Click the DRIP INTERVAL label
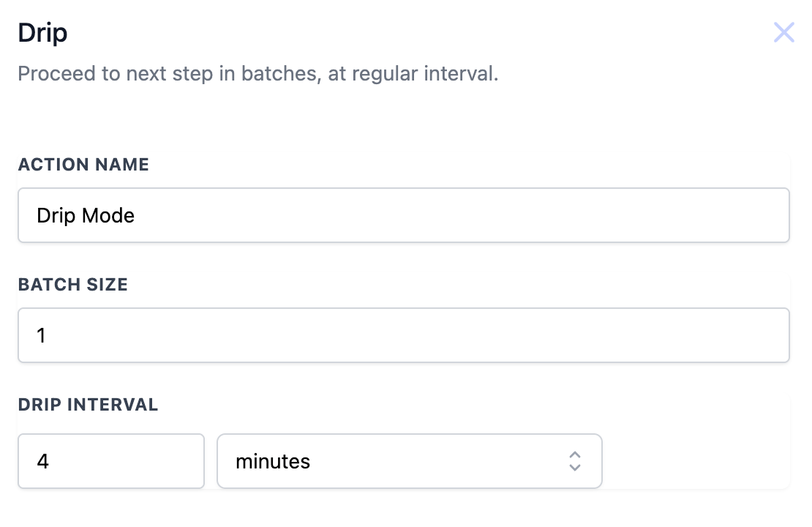Image resolution: width=812 pixels, height=527 pixels. [x=88, y=405]
